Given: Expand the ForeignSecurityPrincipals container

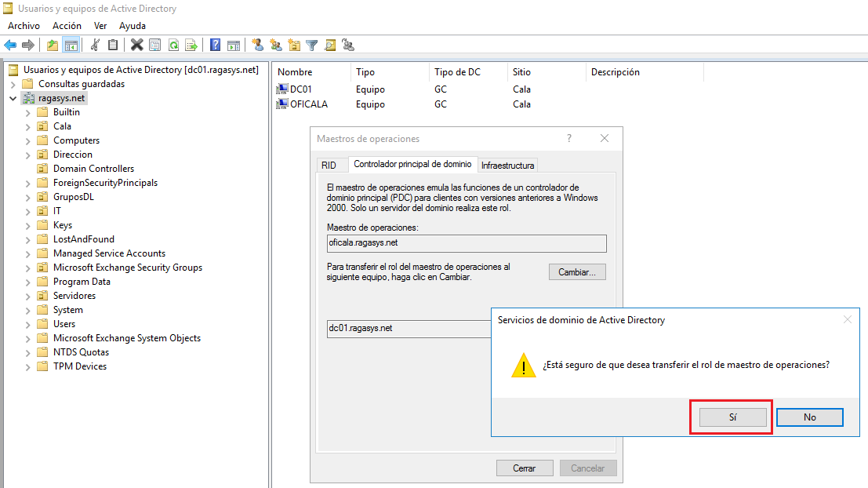Looking at the screenshot, I should 27,184.
